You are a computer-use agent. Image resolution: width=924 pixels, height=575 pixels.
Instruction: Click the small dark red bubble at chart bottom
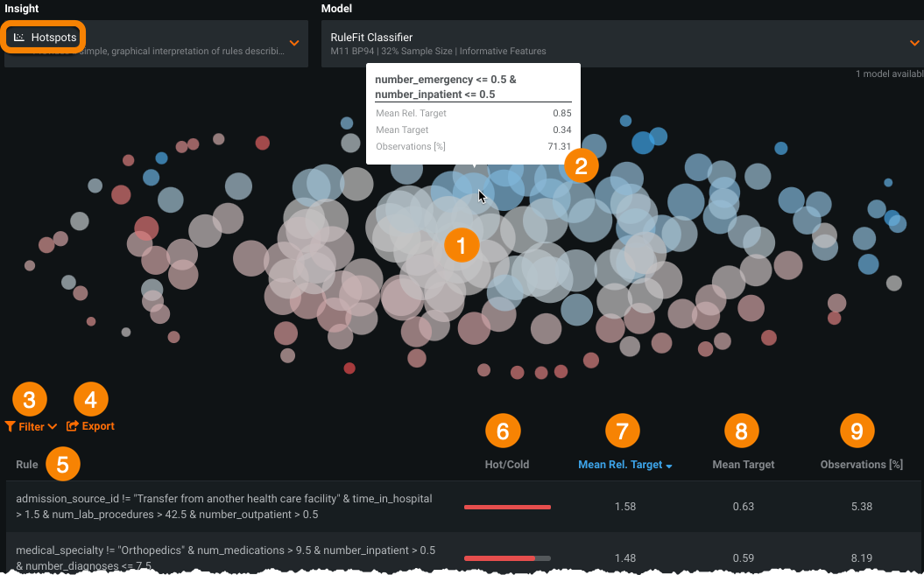tap(349, 368)
